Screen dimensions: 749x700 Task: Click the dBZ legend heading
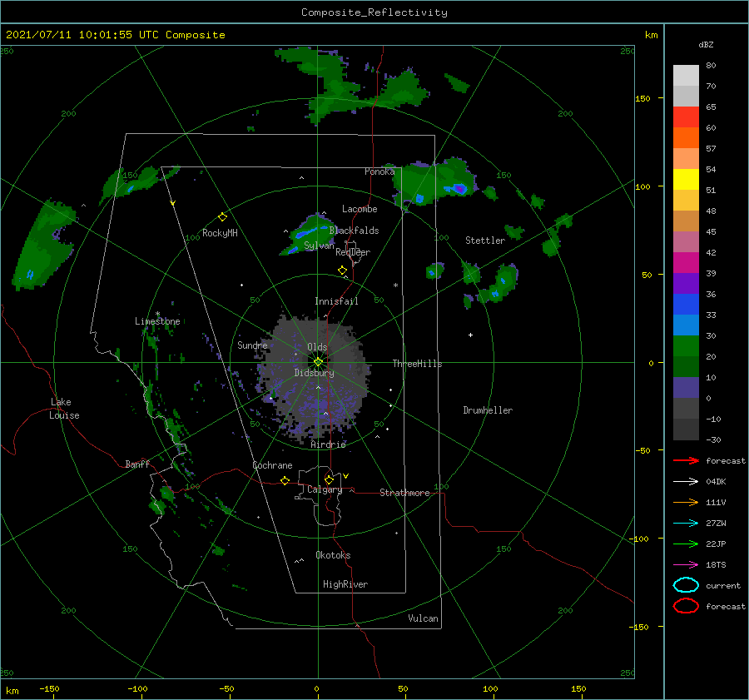(x=706, y=45)
